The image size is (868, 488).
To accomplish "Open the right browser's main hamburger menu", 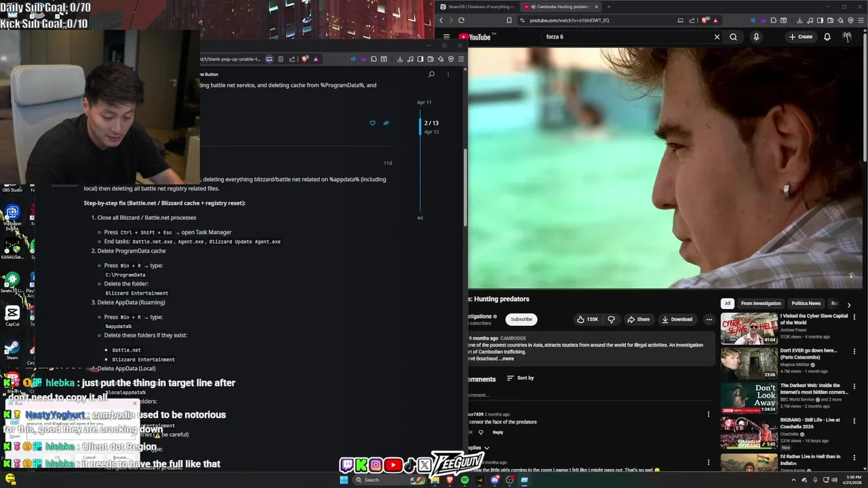I will pos(861,20).
